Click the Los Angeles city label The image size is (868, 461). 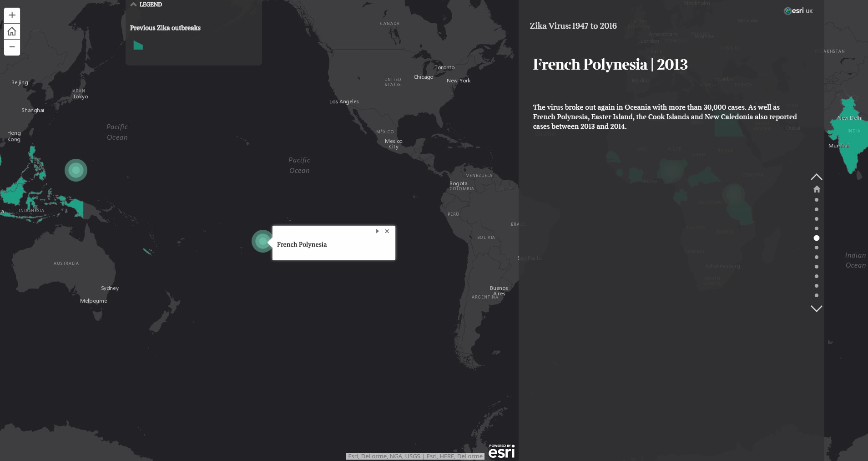[344, 101]
